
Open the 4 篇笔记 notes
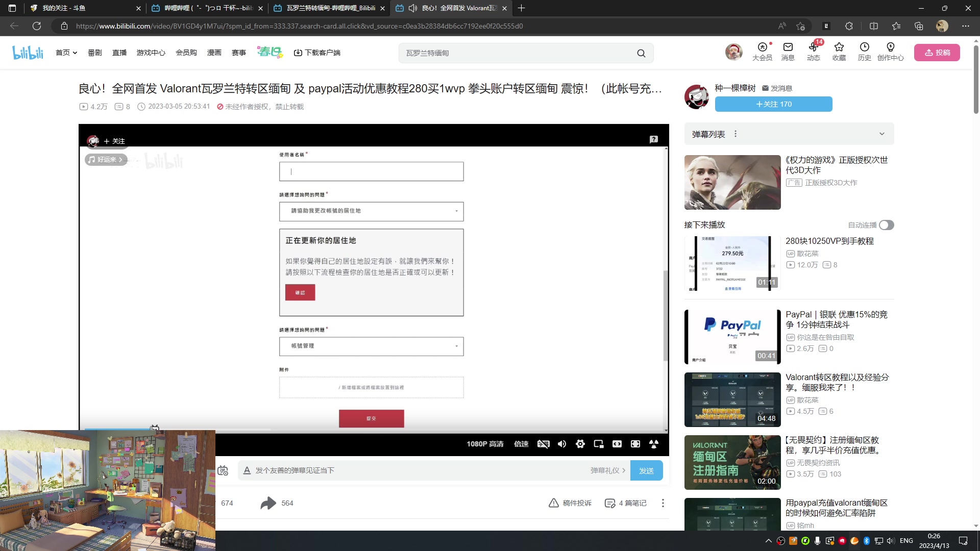[625, 503]
